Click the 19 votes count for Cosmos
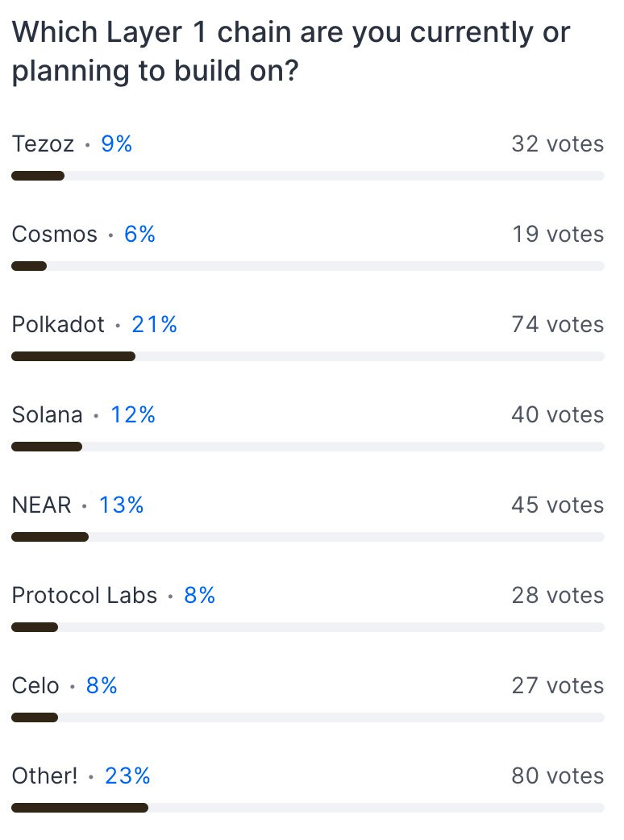 point(558,234)
